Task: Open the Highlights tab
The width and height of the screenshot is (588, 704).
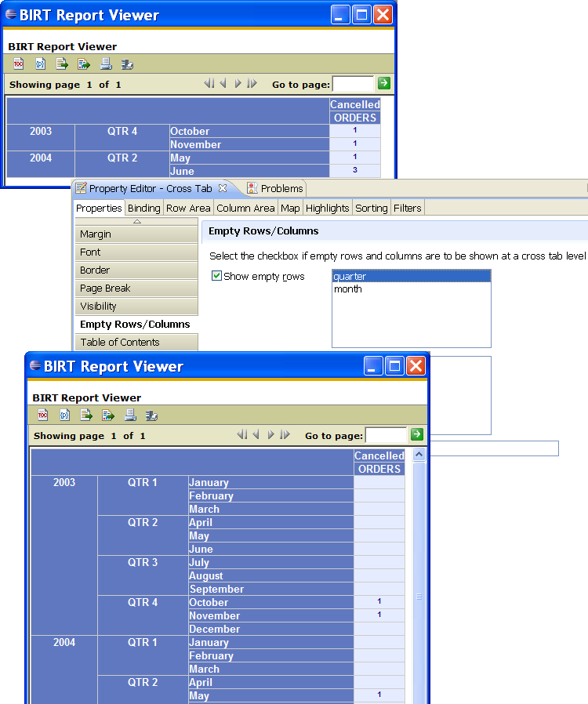Action: pos(327,208)
